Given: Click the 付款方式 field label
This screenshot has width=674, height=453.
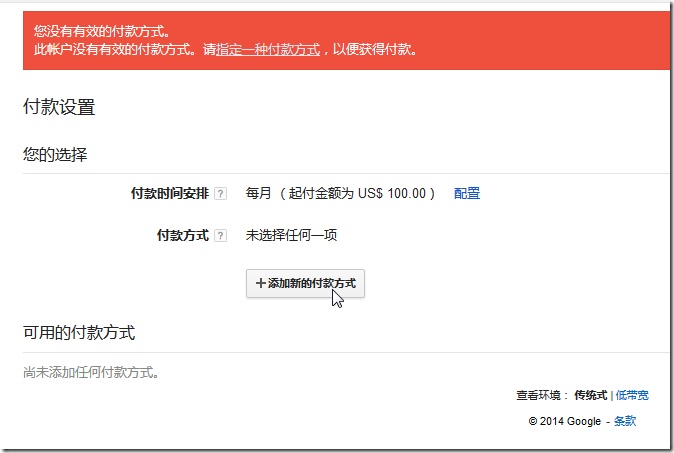Looking at the screenshot, I should [x=183, y=235].
